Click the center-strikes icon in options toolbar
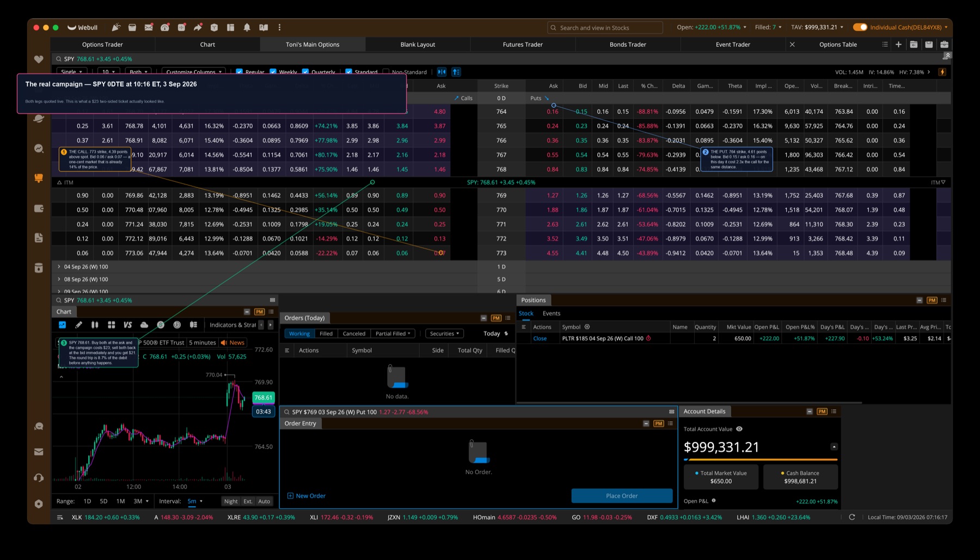 click(x=442, y=72)
